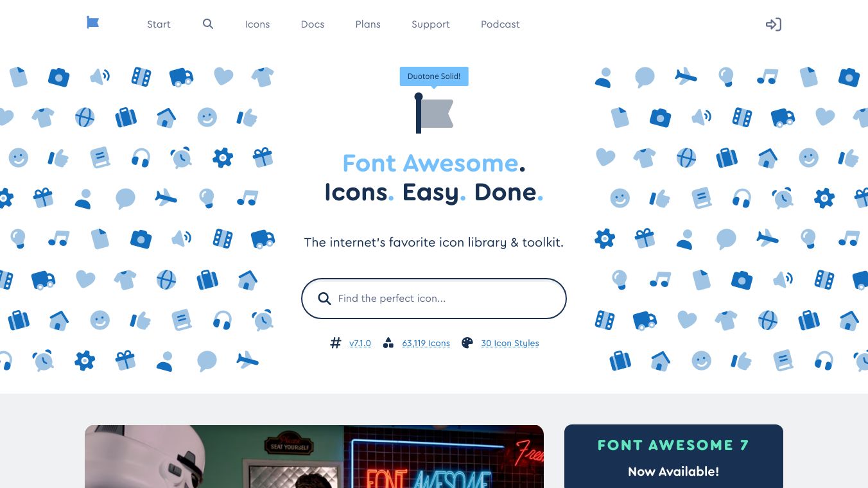Image resolution: width=868 pixels, height=488 pixels.
Task: Open the v7.1.0 version link
Action: point(360,344)
